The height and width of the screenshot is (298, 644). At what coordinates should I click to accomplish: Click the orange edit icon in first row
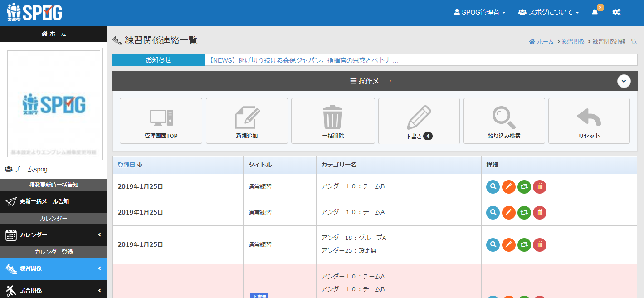coord(508,186)
